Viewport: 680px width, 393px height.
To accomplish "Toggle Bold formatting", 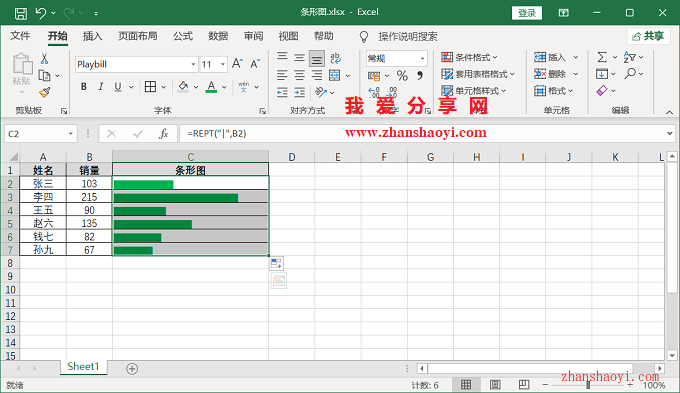I will (84, 87).
